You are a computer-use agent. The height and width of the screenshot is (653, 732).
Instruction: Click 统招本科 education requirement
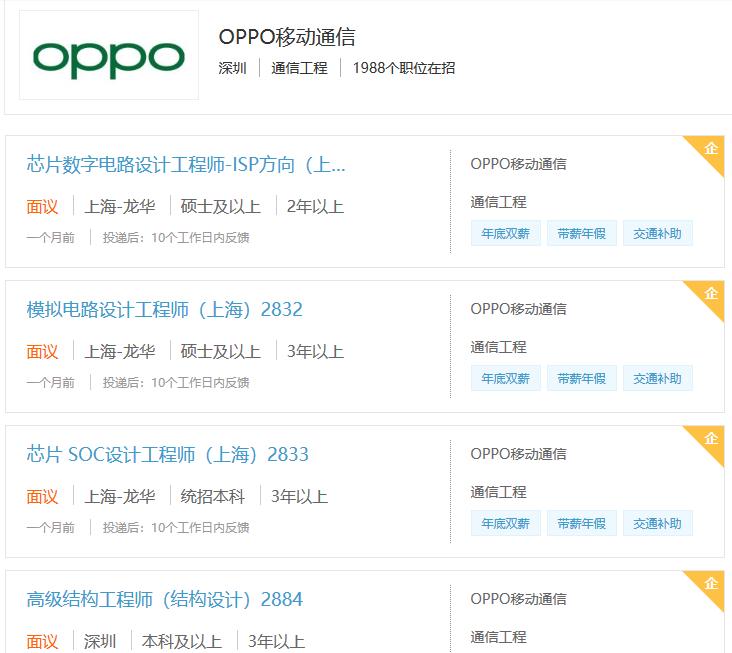(x=212, y=497)
